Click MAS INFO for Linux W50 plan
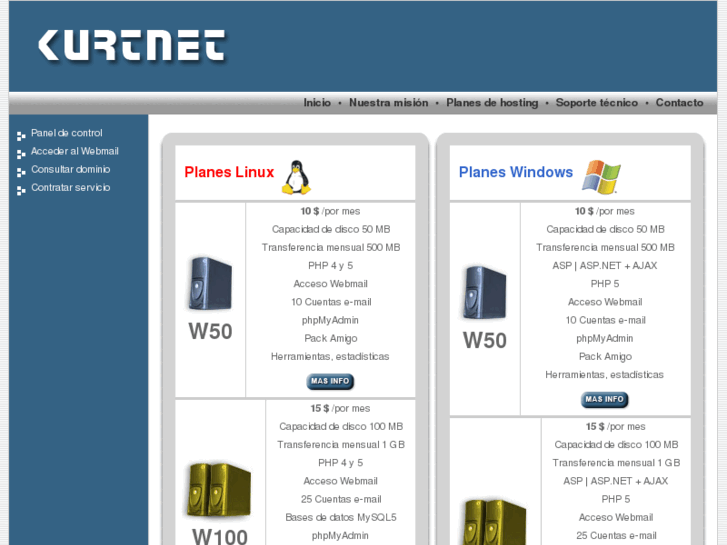Viewport: 727px width, 545px height. point(330,381)
